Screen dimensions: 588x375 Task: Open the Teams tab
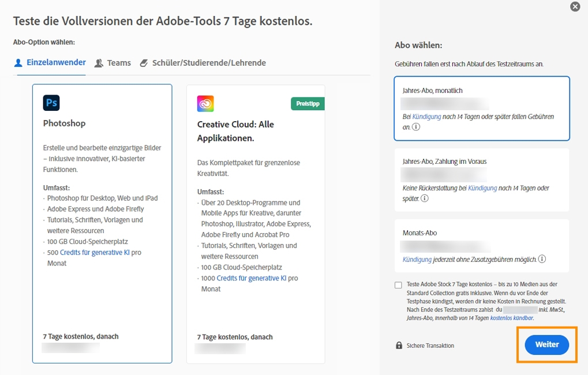click(x=113, y=63)
